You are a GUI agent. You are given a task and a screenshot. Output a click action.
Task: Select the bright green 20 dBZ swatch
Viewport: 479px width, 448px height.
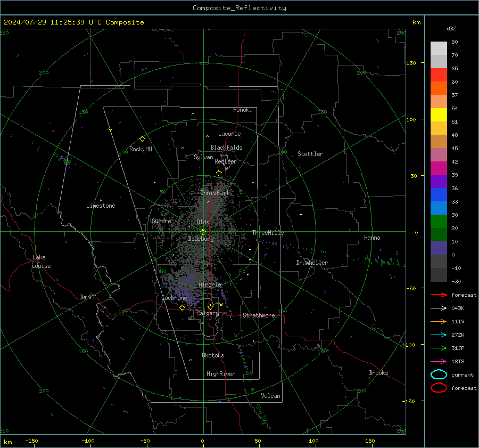tap(439, 221)
